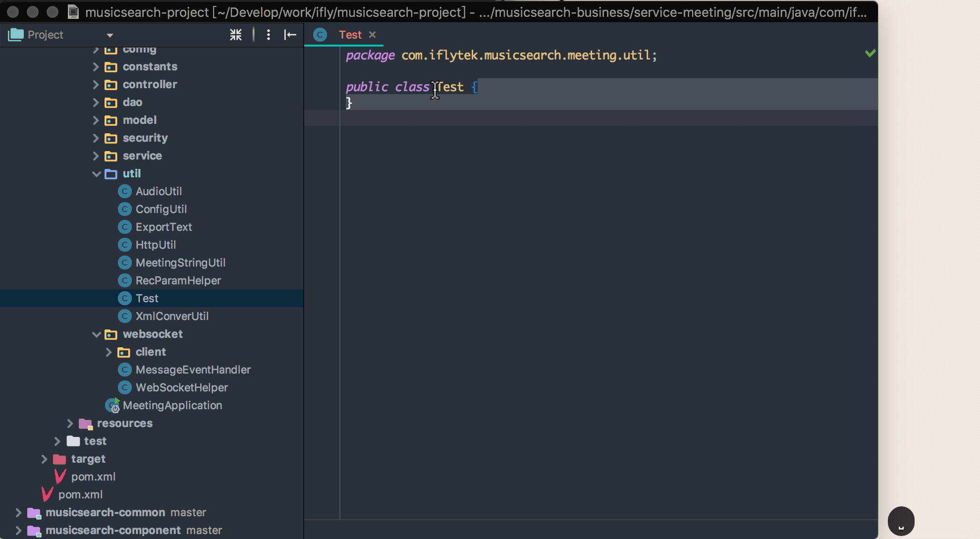Image resolution: width=980 pixels, height=539 pixels.
Task: Click the round dark floating button at bottom right
Action: coord(901,521)
